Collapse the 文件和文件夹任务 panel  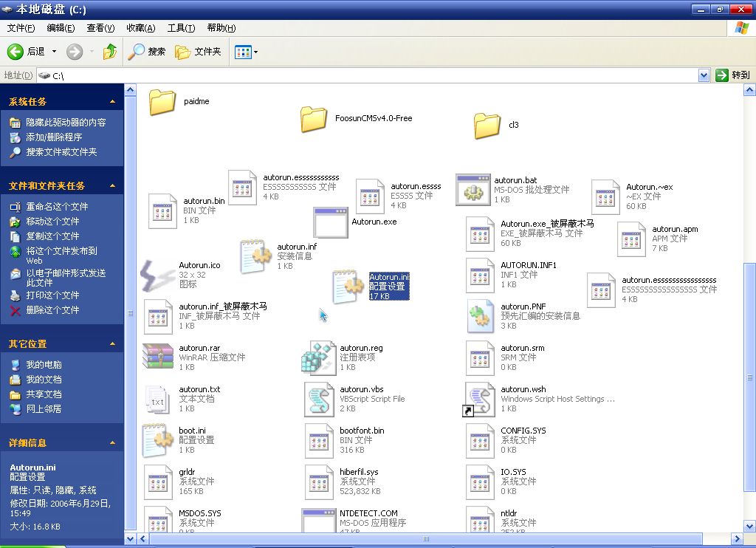112,185
